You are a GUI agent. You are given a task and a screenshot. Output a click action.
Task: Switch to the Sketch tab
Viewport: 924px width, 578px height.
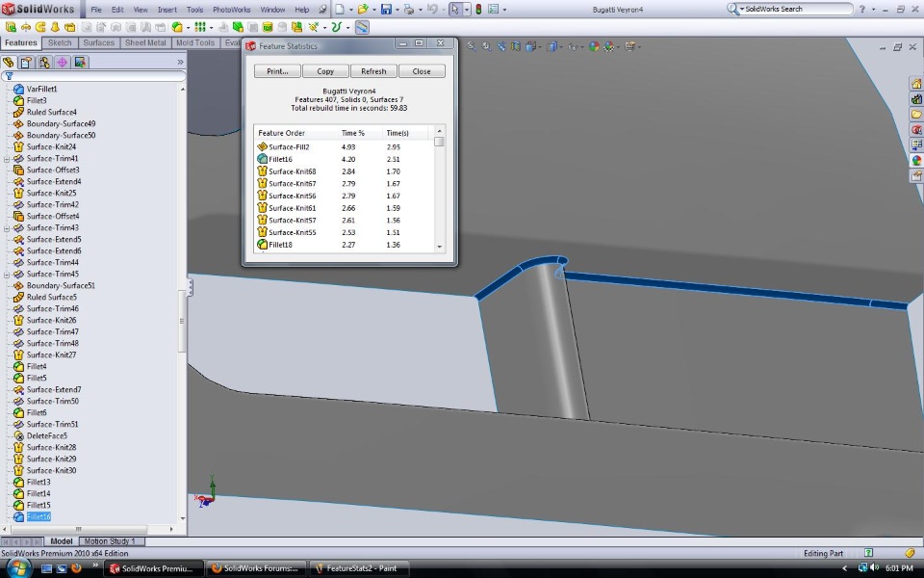point(60,42)
